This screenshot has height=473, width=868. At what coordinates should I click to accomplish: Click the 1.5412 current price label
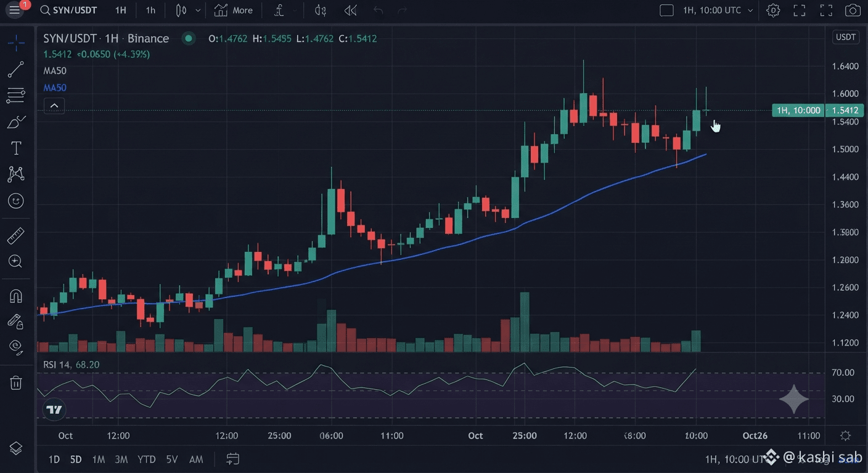pyautogui.click(x=845, y=110)
